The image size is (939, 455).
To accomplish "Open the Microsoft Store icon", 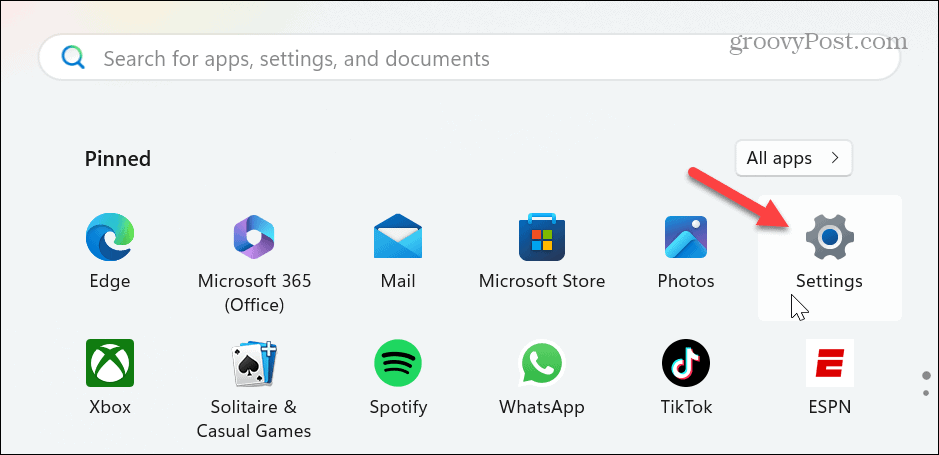I will [x=542, y=237].
